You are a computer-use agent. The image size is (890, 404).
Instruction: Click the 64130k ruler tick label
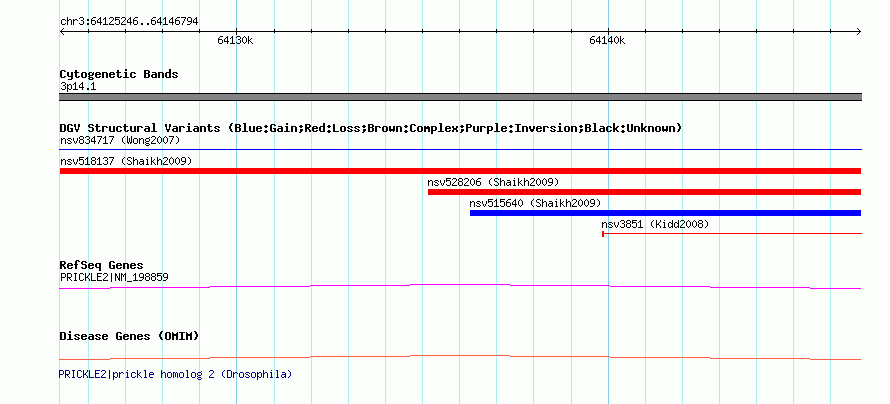click(235, 40)
